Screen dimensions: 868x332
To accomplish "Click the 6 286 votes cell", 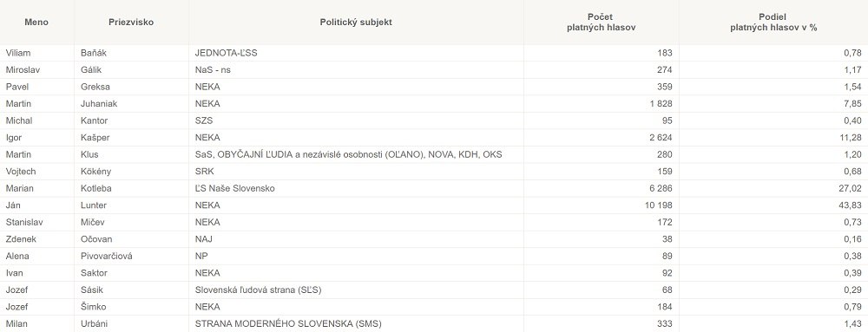I will coord(602,188).
